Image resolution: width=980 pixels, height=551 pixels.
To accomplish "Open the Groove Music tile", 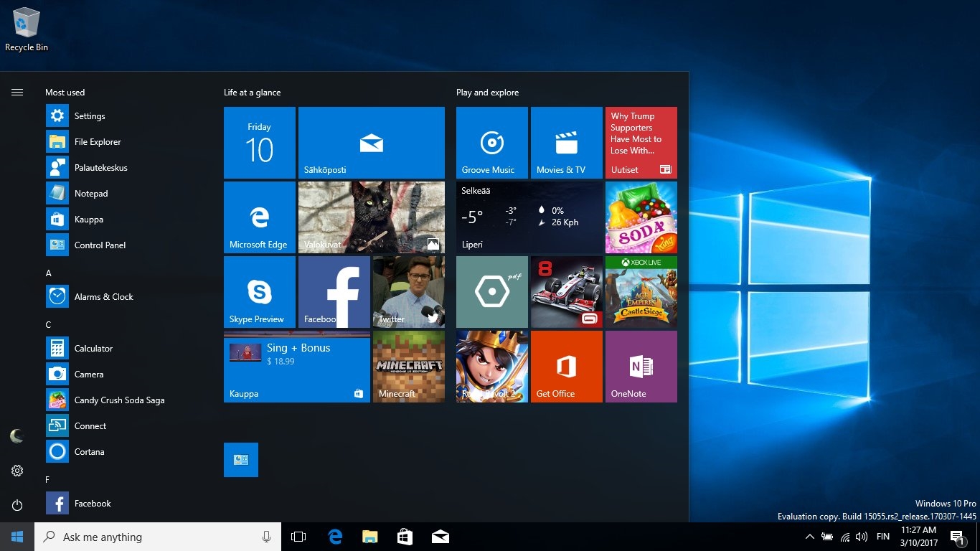I will [x=491, y=143].
